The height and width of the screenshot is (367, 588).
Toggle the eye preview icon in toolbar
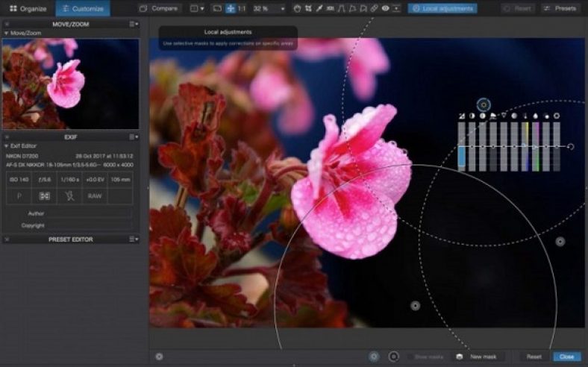pos(386,8)
